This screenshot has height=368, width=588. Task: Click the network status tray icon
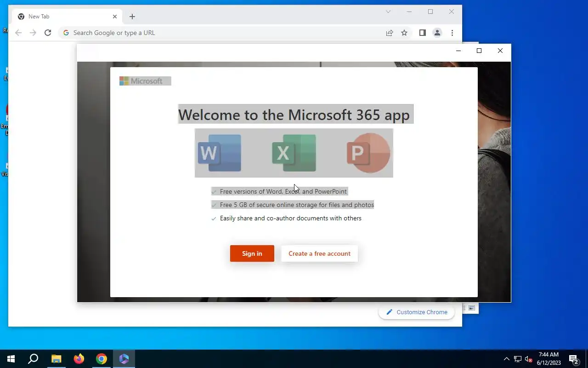(x=518, y=359)
